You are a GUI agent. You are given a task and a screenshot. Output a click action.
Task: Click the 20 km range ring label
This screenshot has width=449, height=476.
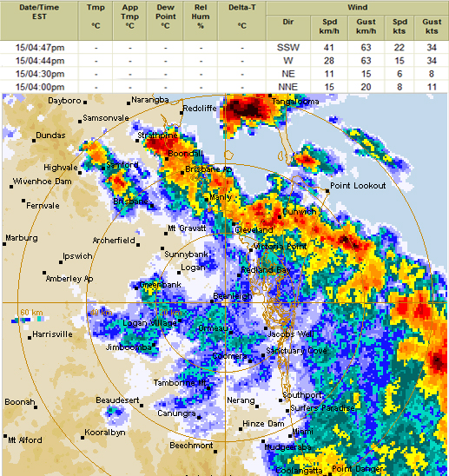(170, 313)
